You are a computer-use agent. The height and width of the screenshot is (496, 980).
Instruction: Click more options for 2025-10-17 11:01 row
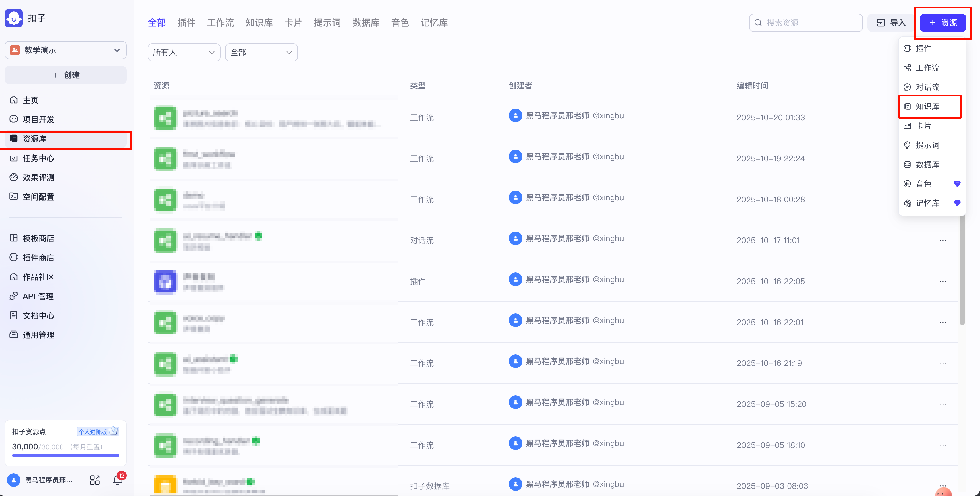[943, 240]
